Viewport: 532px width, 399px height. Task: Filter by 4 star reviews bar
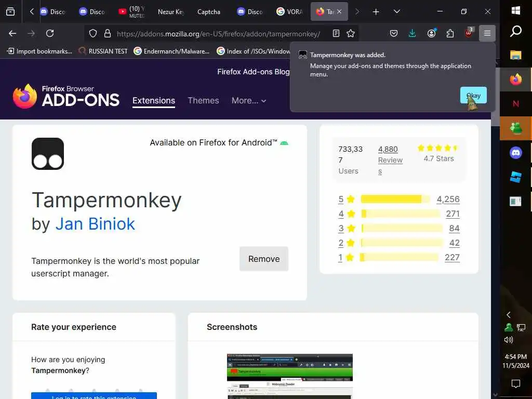(401, 214)
